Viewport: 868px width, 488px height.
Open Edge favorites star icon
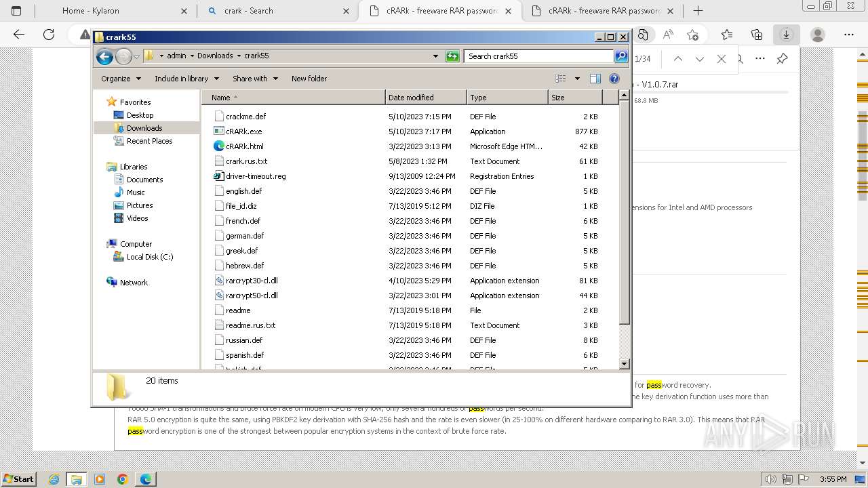(727, 35)
